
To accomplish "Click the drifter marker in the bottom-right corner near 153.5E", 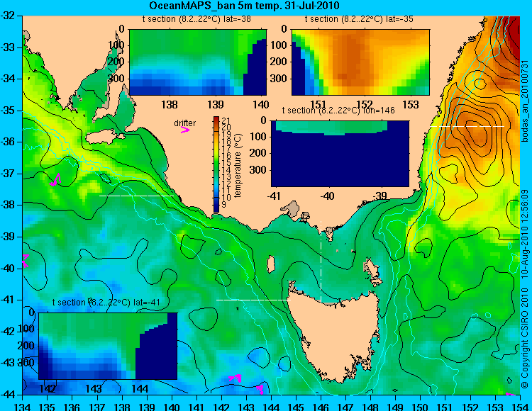I will 511,394.
